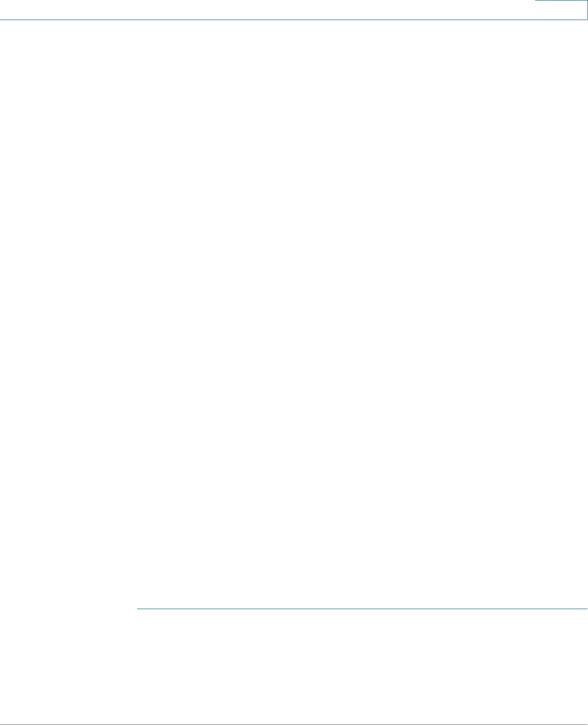Click the empty box at top-right corner
Viewport: 588px width, 725px height.
561,10
